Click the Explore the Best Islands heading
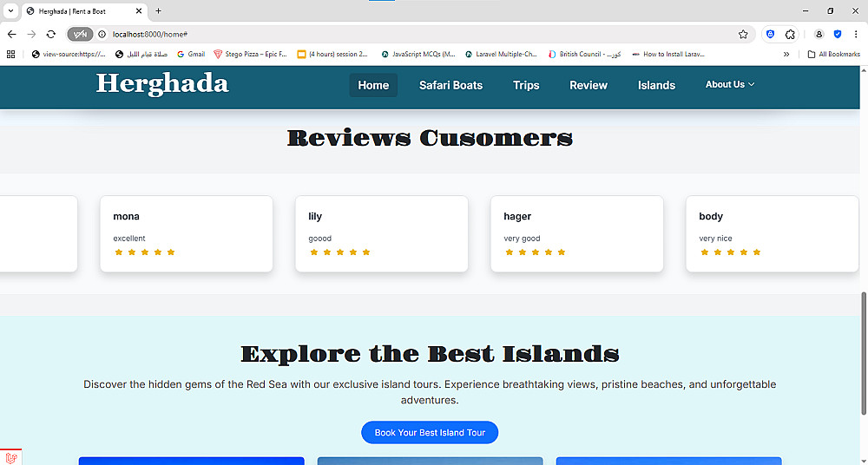The height and width of the screenshot is (465, 868). tap(430, 354)
